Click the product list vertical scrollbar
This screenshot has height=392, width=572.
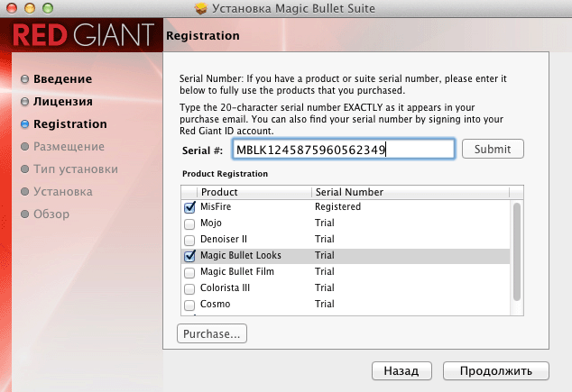click(517, 251)
